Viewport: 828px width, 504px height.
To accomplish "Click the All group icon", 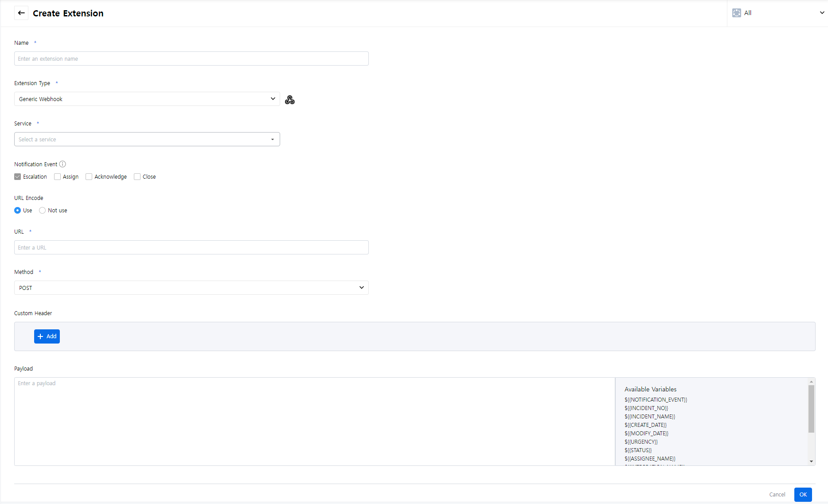I will (x=737, y=13).
